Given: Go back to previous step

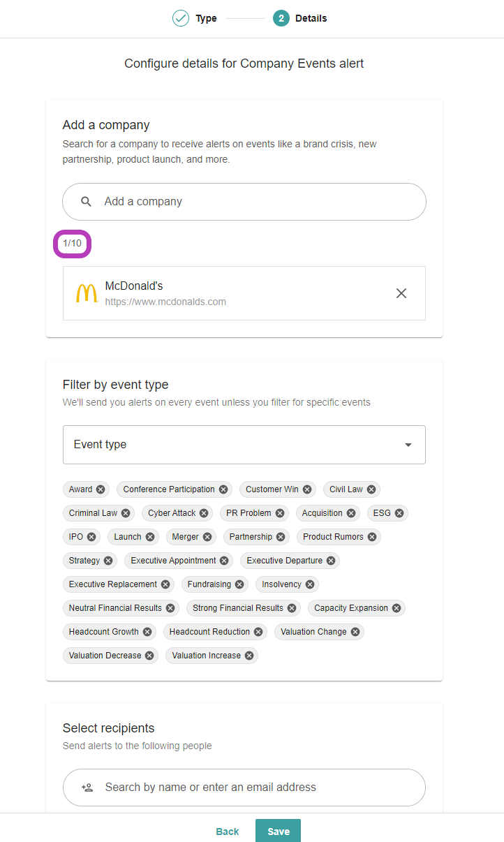Looking at the screenshot, I should point(228,831).
